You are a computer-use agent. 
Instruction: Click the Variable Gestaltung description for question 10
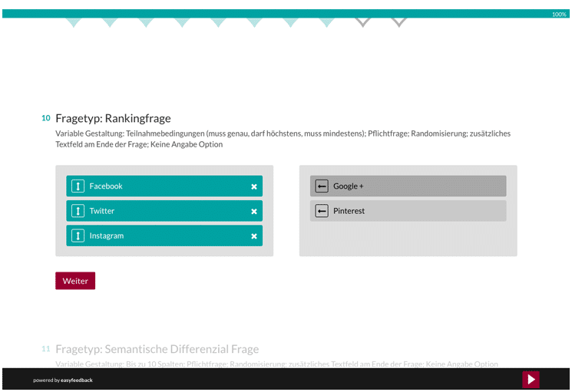click(283, 139)
